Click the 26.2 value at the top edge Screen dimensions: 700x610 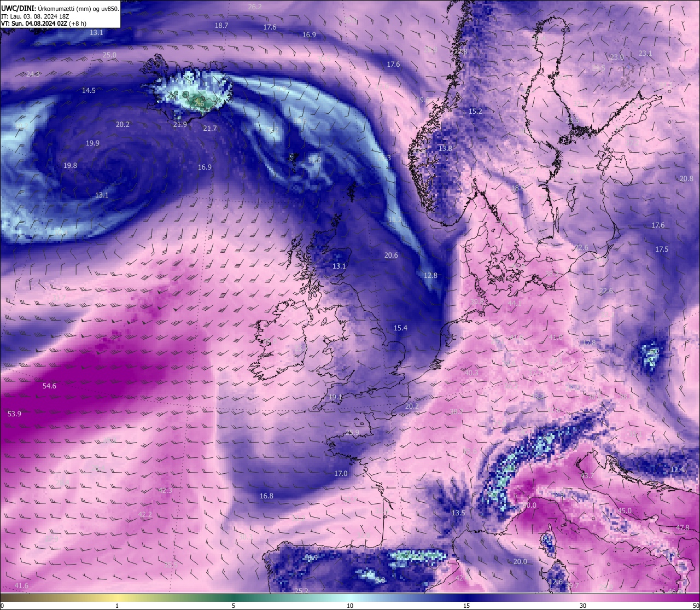(x=255, y=7)
